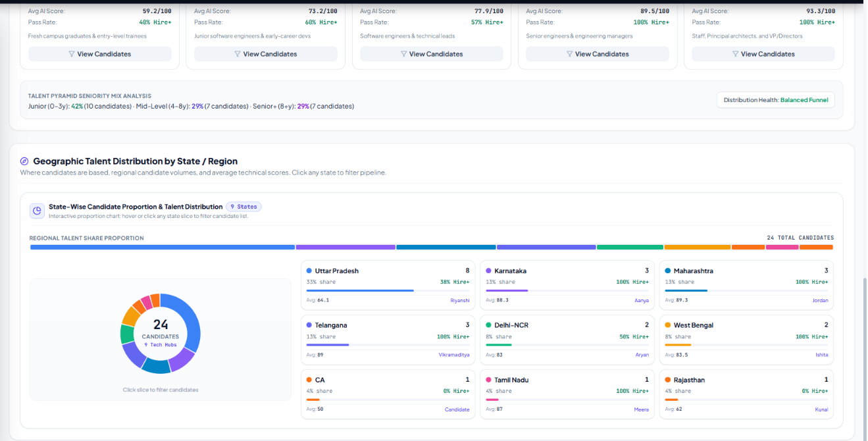This screenshot has width=868, height=441.
Task: Open Ishita link in West Bengal card
Action: (x=822, y=355)
